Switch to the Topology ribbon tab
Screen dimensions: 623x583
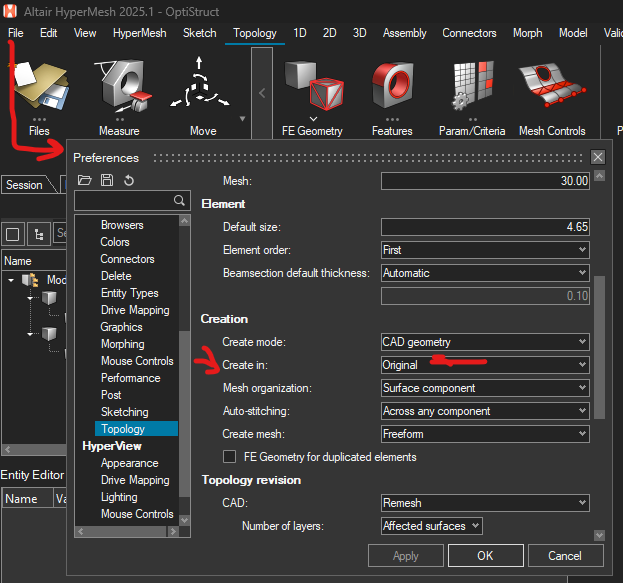point(255,33)
